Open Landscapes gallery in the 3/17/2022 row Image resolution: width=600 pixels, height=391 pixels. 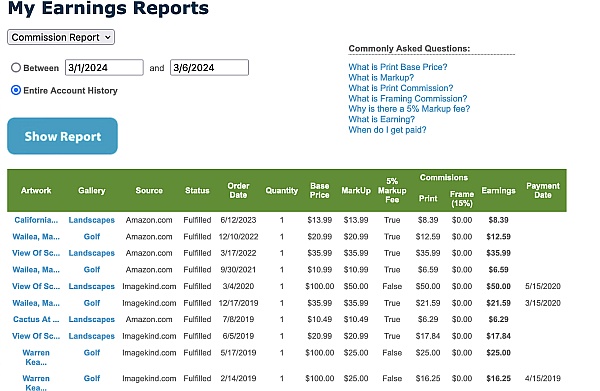(x=91, y=253)
